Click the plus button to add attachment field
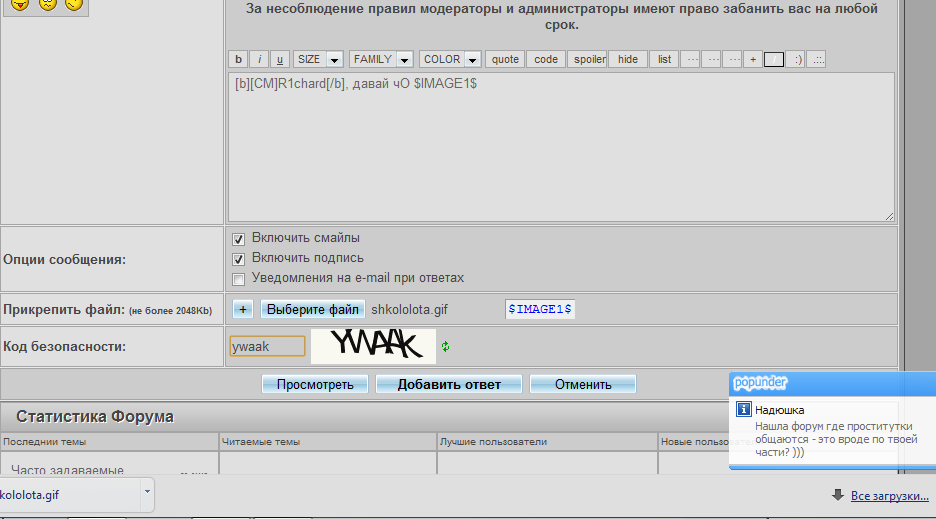The height and width of the screenshot is (519, 936). click(x=243, y=310)
